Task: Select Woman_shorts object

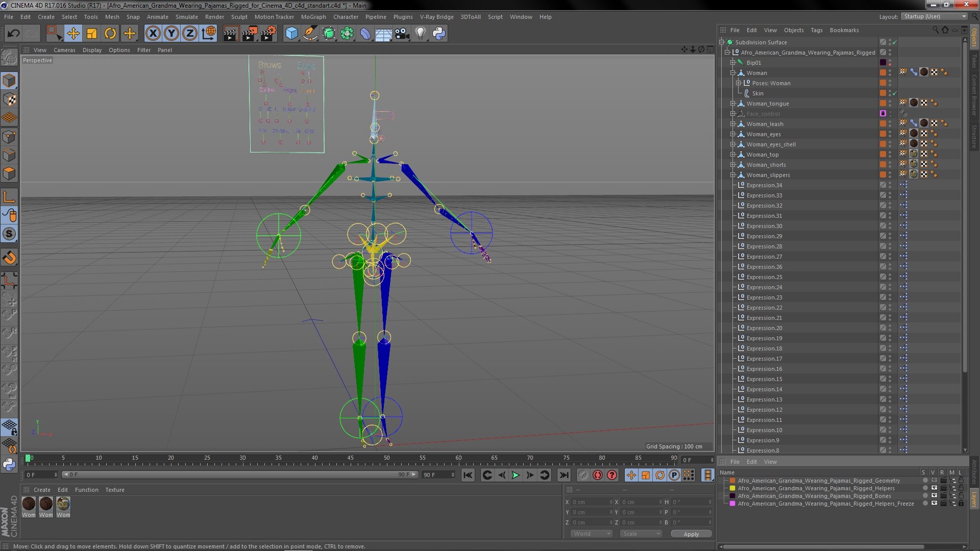Action: coord(766,165)
